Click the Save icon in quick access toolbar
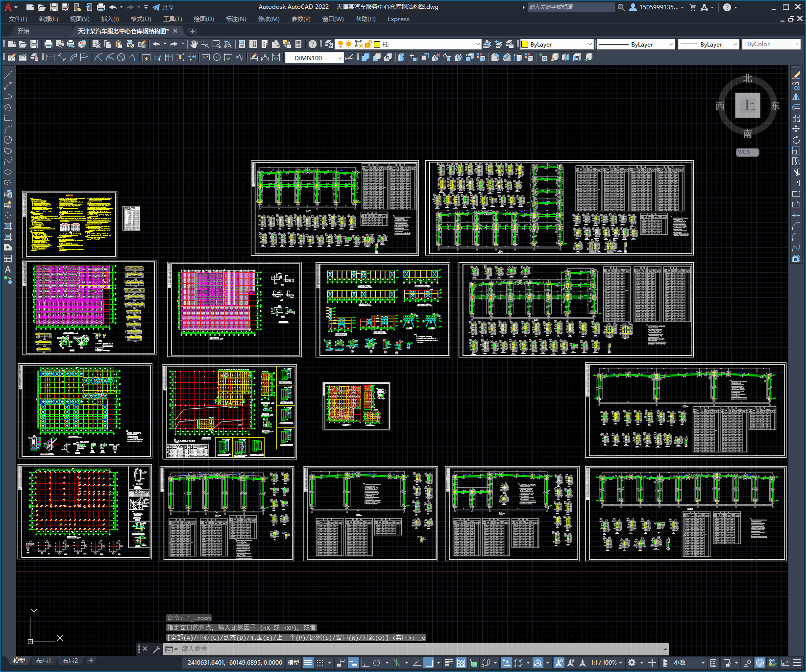 pos(54,7)
